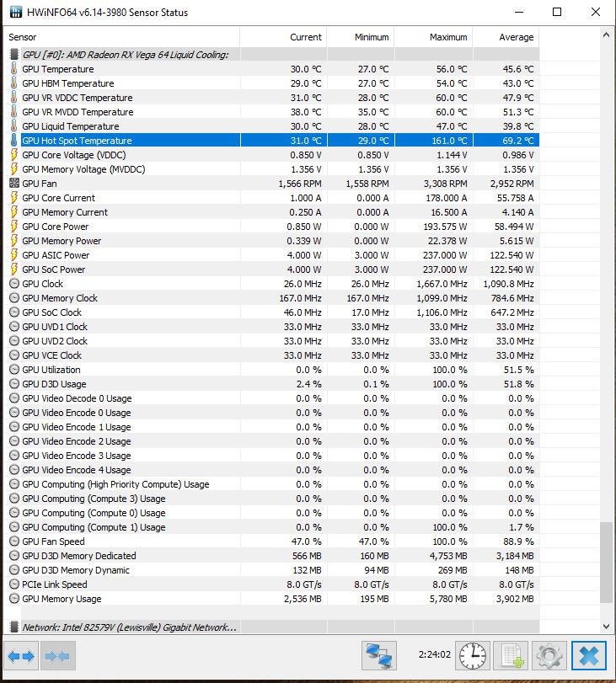
Task: Click the icon beside GPU Memory Clock
Action: click(14, 298)
